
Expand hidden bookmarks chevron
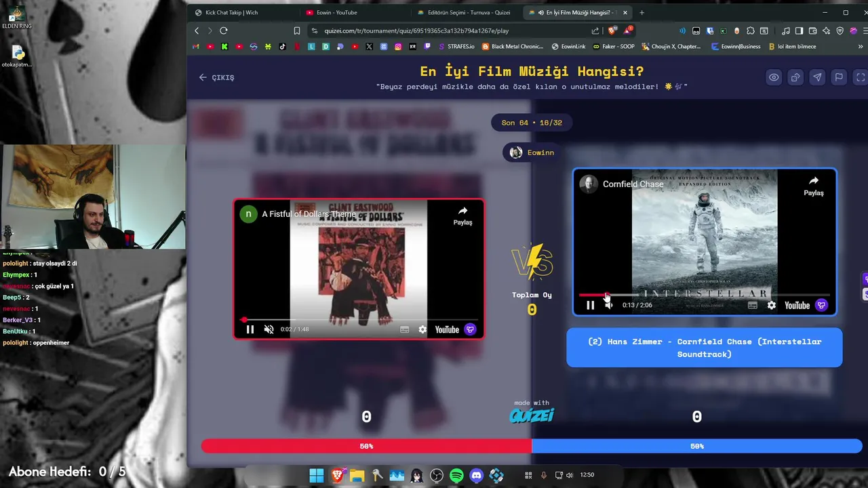pyautogui.click(x=861, y=47)
